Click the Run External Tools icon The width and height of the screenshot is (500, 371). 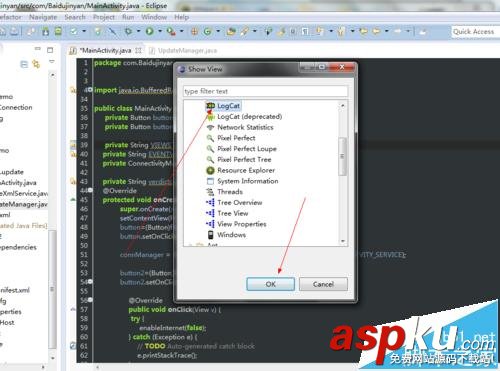tap(171, 31)
